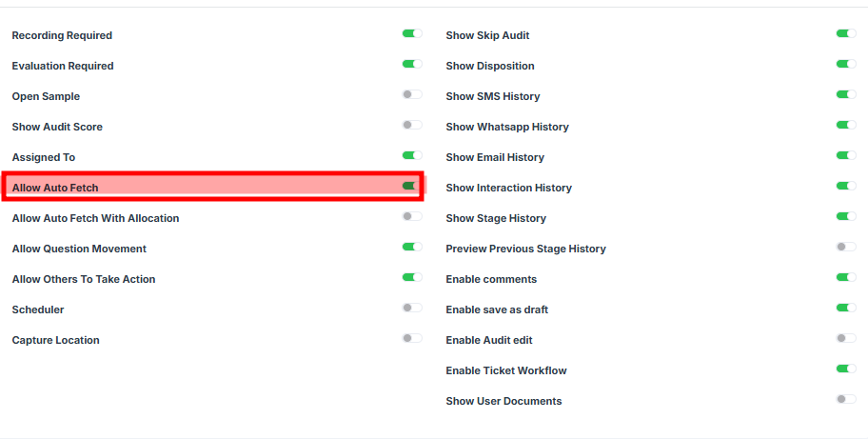The height and width of the screenshot is (439, 868).
Task: Enable the Audit edit toggle
Action: 845,338
